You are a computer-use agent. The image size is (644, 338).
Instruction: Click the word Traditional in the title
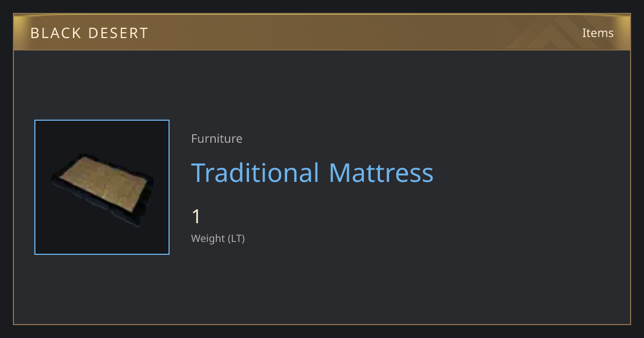coord(255,173)
